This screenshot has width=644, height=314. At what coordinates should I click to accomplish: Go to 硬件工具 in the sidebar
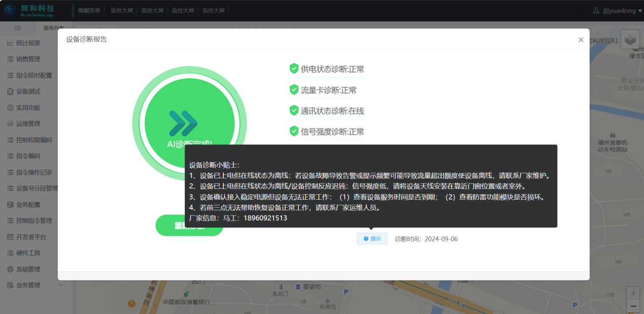pos(28,253)
